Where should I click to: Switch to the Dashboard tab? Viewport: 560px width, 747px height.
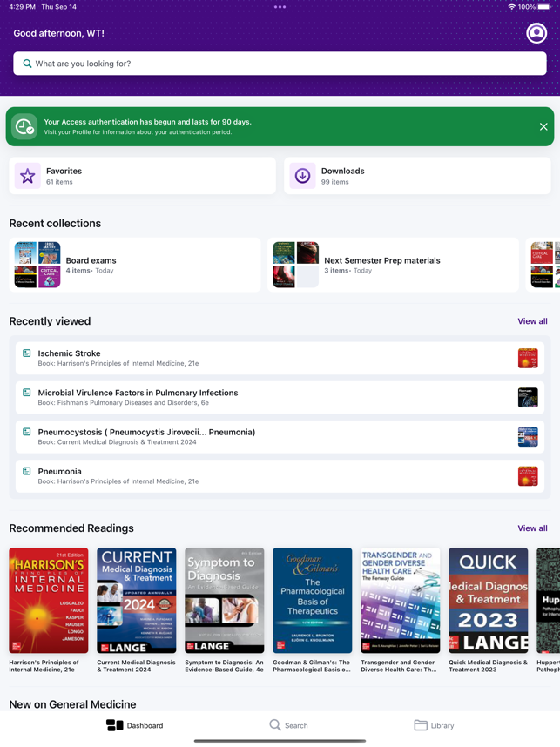pyautogui.click(x=134, y=725)
